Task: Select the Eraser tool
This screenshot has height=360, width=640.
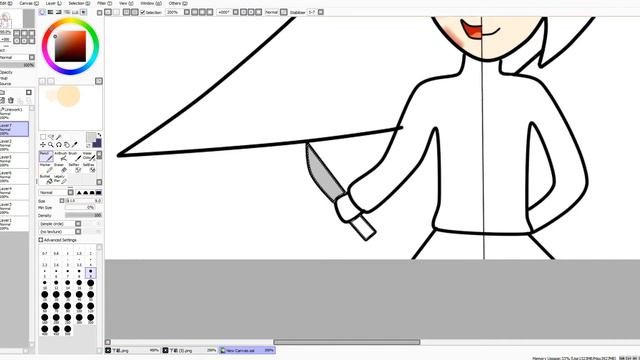Action: (x=61, y=167)
